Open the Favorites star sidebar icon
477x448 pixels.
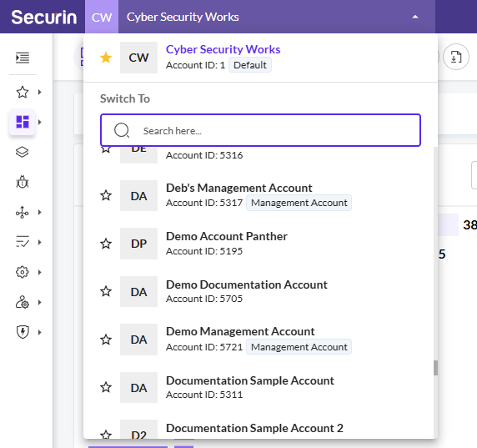(x=23, y=92)
